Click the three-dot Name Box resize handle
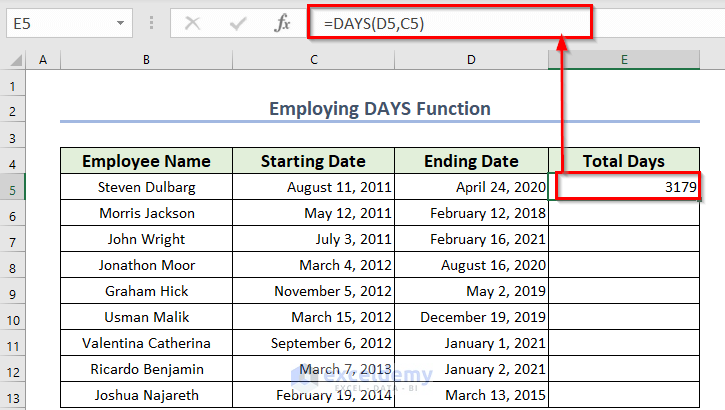Screen dimensions: 725x410 tap(153, 23)
